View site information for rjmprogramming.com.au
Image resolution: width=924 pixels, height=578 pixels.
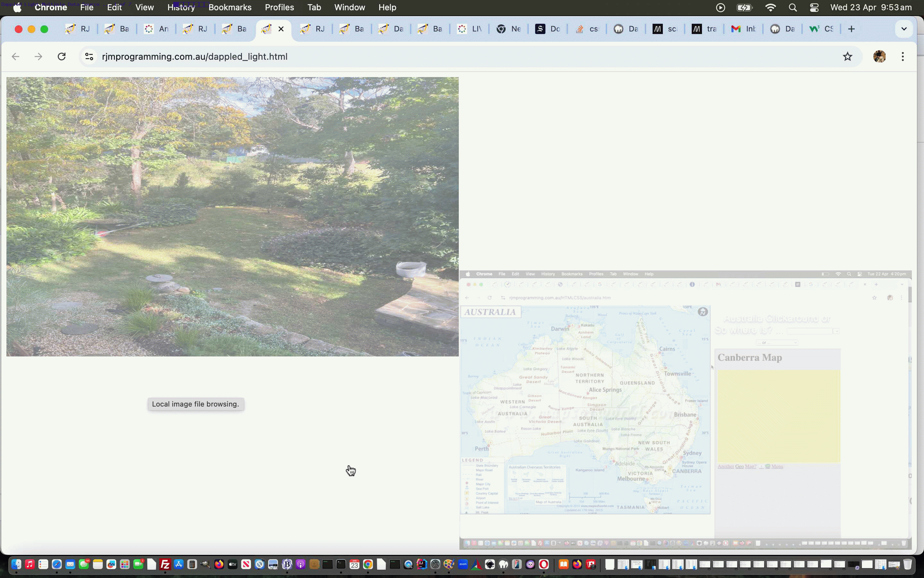[x=89, y=57]
